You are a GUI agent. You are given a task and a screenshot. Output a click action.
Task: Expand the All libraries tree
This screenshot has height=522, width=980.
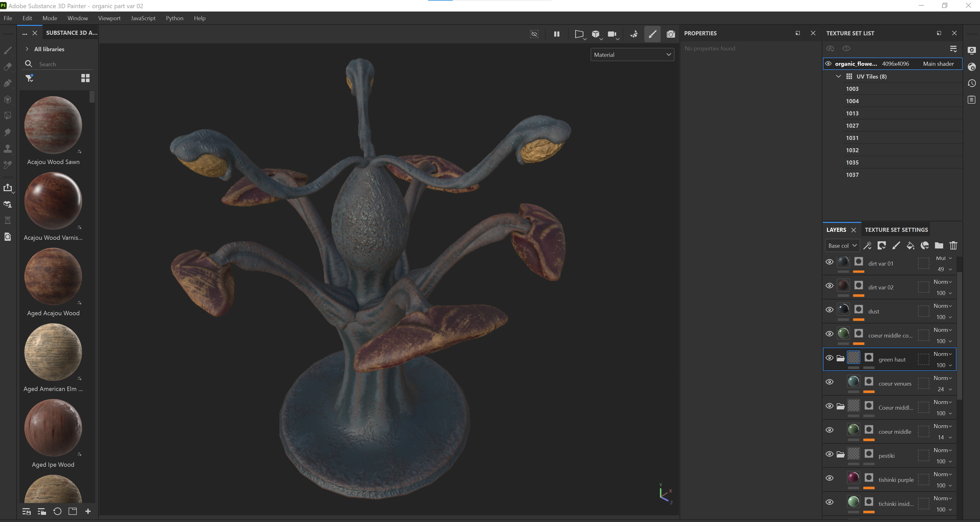coord(27,49)
